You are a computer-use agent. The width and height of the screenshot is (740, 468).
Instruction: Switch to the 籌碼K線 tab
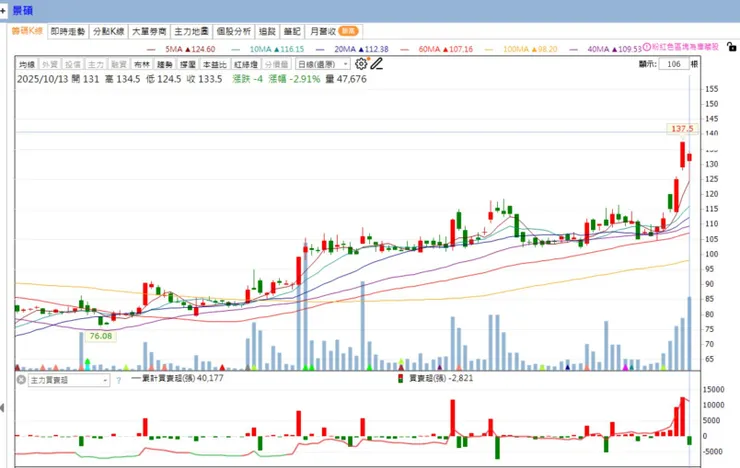(x=27, y=31)
